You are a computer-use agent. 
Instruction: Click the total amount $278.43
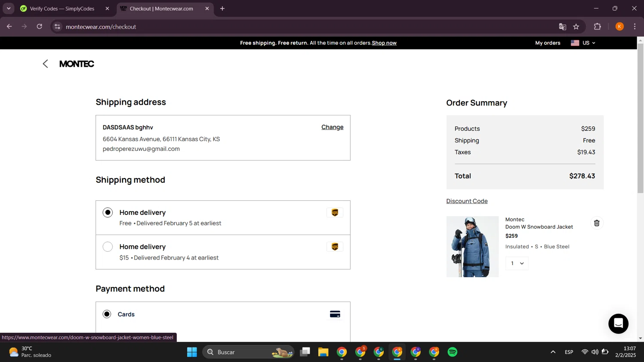click(x=582, y=176)
